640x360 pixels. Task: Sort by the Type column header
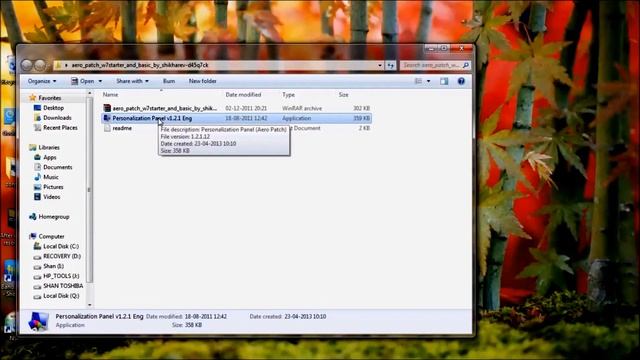pos(288,95)
